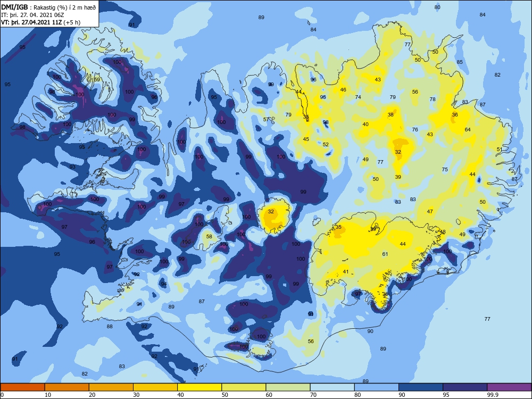This screenshot has height=399, width=532.
Task: Click the legend label '30'
Action: [x=136, y=395]
